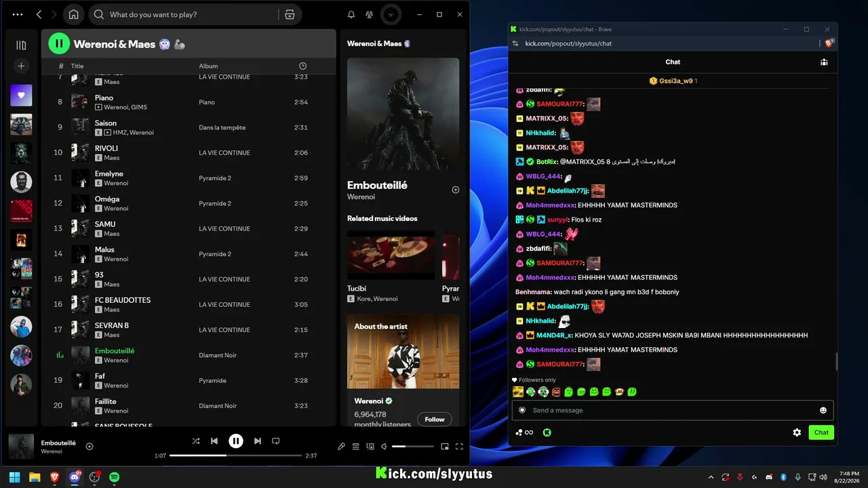Open File Explorer from the taskbar

35,477
